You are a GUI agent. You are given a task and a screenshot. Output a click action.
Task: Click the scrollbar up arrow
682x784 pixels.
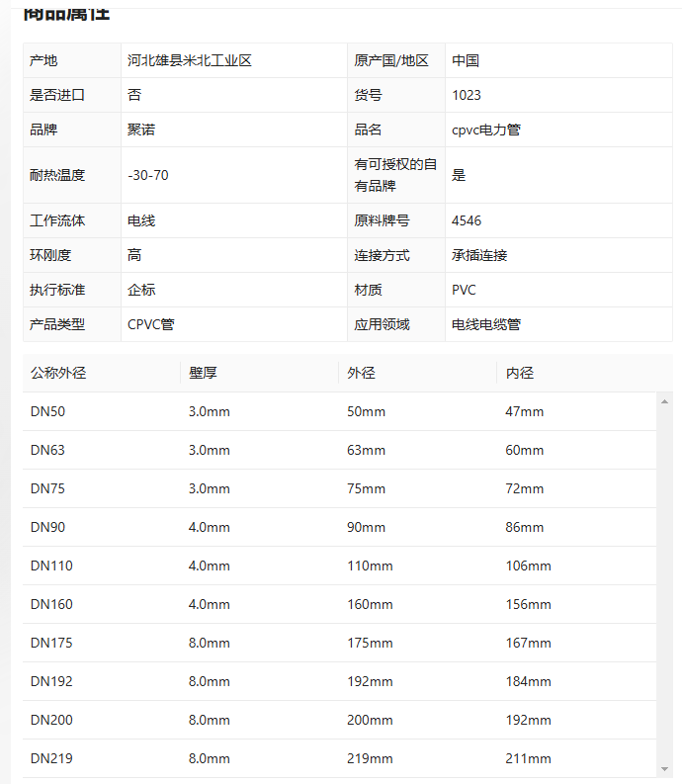tap(664, 401)
